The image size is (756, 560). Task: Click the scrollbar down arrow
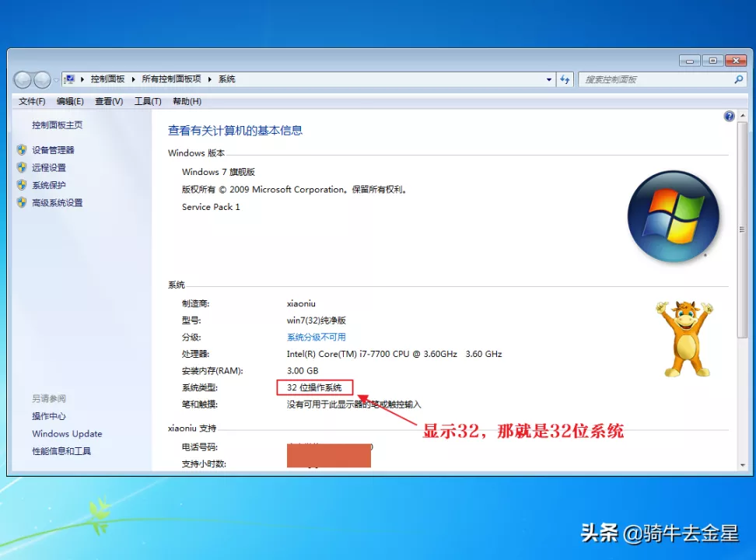(743, 465)
